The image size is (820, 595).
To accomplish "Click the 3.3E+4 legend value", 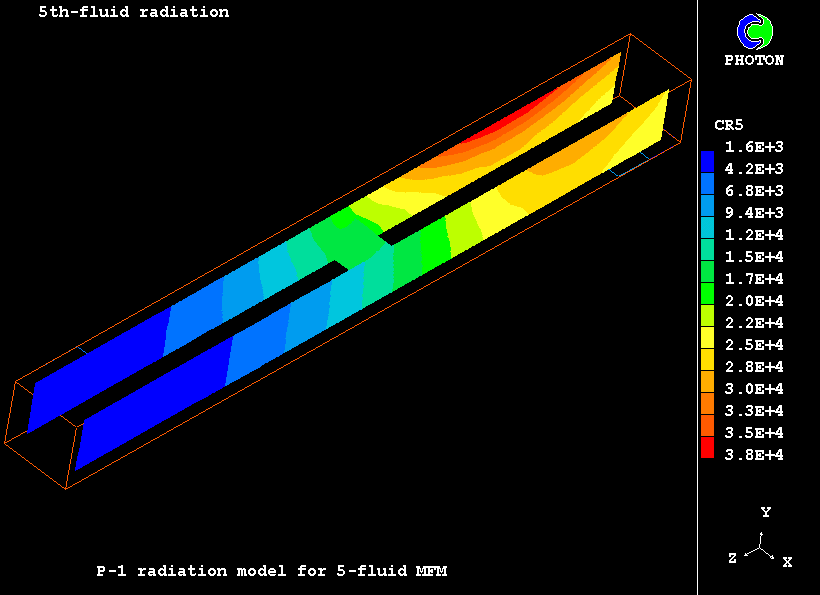I will tap(754, 411).
